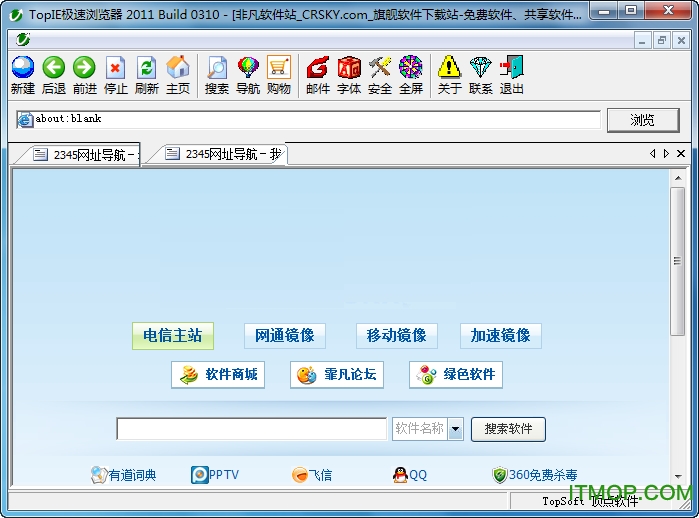Click the 导航 balloon icon
Image resolution: width=699 pixels, height=518 pixels.
click(x=248, y=74)
